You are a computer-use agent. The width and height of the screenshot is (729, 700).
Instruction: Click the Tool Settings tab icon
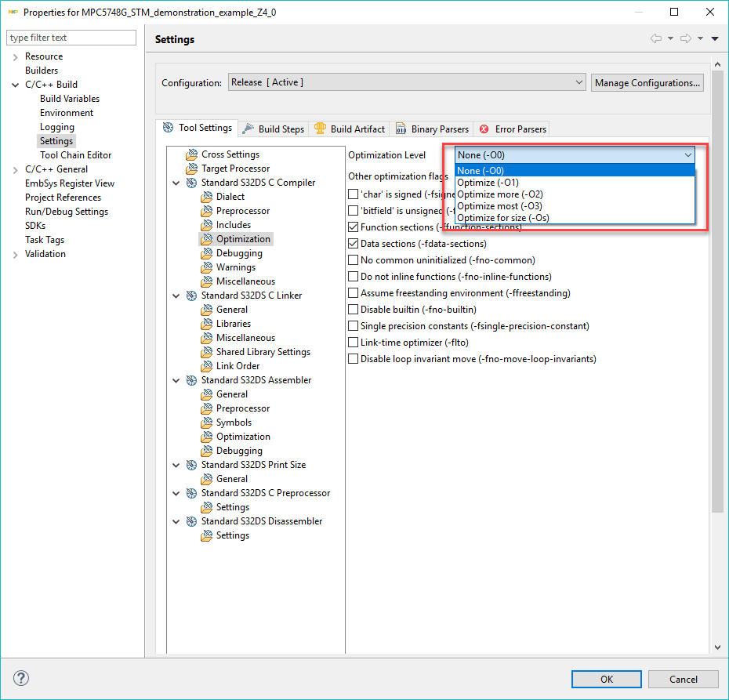coord(169,127)
